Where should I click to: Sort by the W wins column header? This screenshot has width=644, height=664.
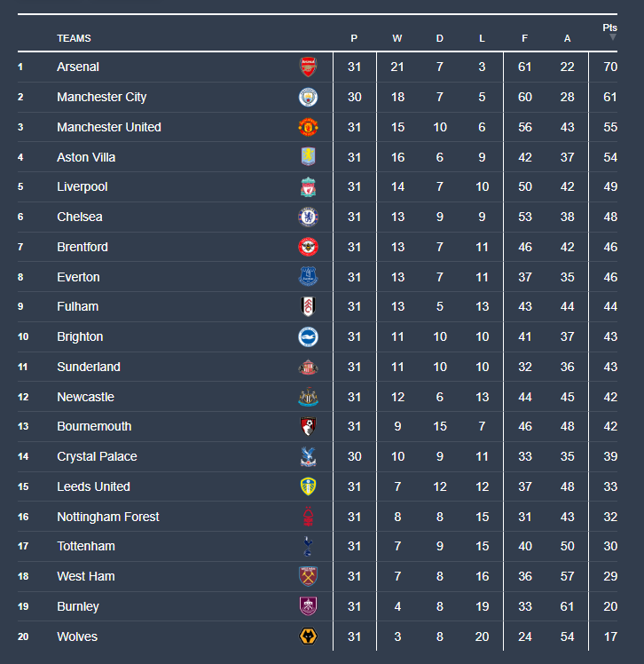click(397, 38)
